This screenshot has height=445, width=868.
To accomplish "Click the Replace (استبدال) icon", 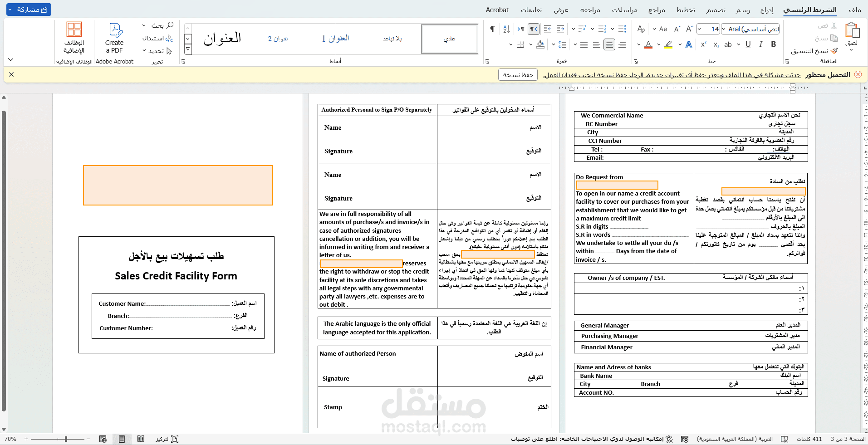I will (x=169, y=39).
